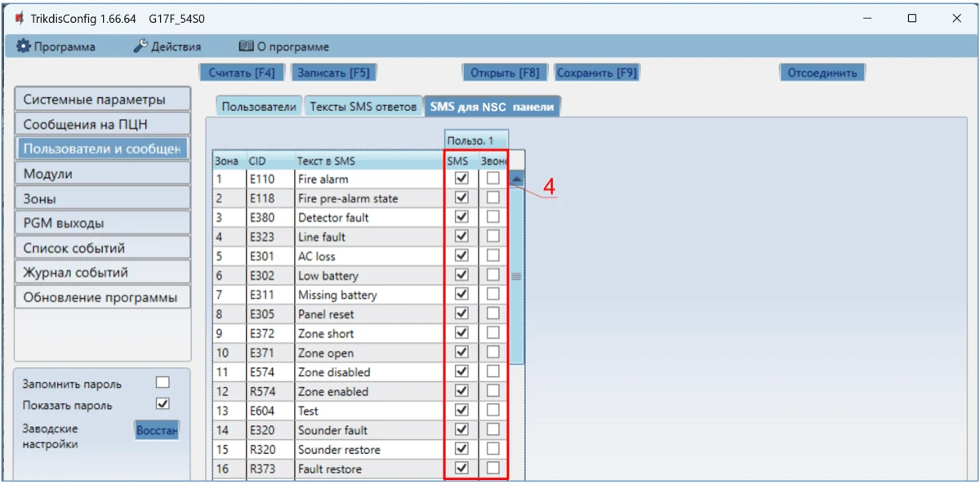Toggle the Запомнить пароль checkbox

[x=163, y=383]
